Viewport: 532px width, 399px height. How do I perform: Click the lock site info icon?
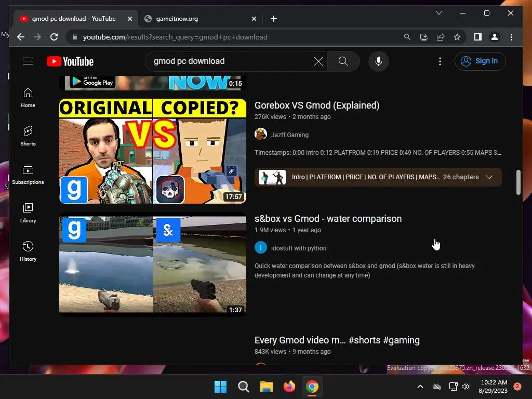point(75,37)
